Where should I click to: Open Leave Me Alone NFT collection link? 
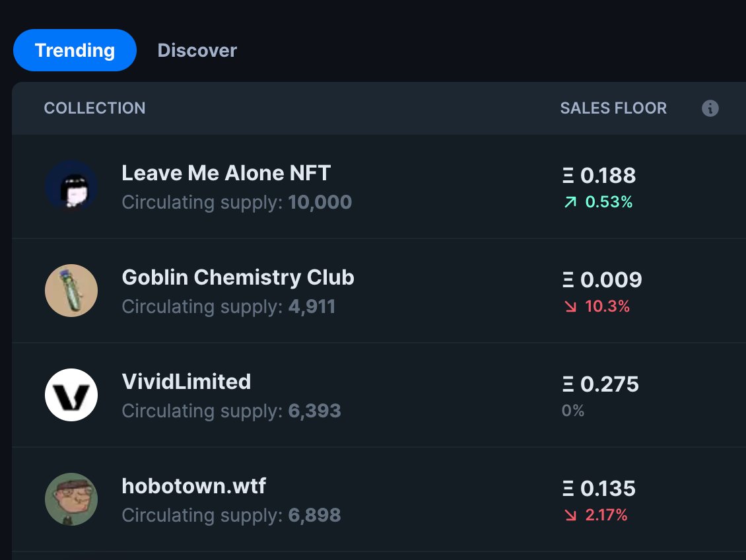[x=226, y=173]
